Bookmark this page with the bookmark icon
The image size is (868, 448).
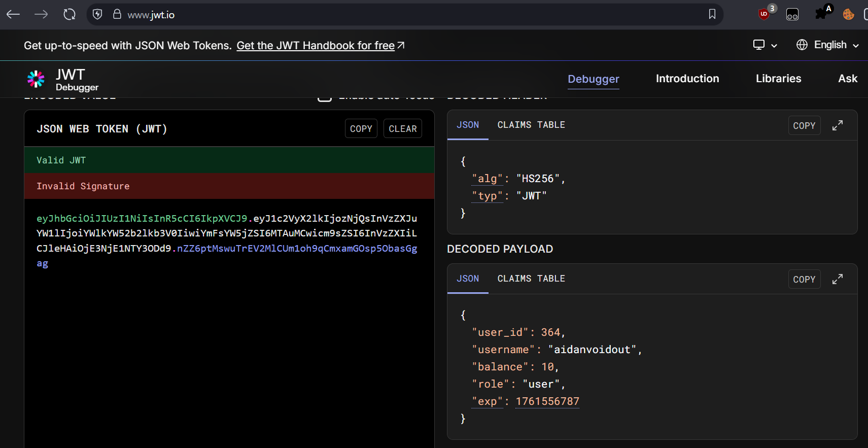pos(712,15)
